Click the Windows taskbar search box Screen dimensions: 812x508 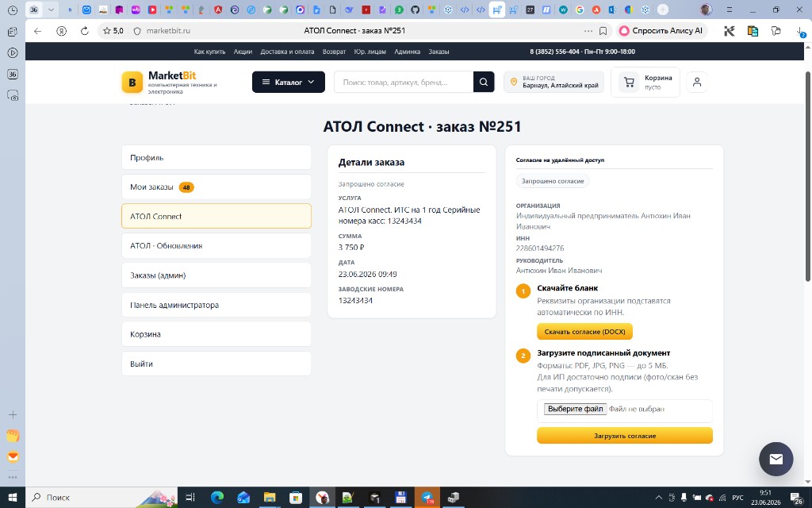[101, 498]
